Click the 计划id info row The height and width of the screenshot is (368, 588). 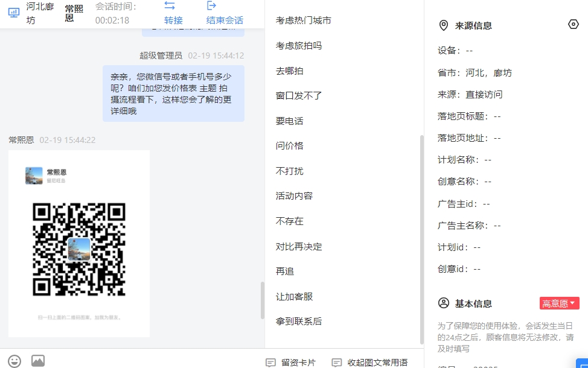pyautogui.click(x=459, y=247)
